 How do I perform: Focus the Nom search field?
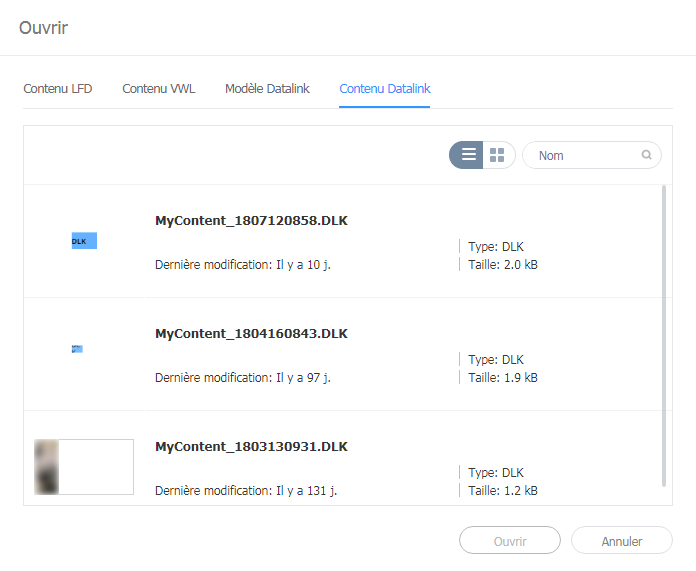pyautogui.click(x=585, y=155)
